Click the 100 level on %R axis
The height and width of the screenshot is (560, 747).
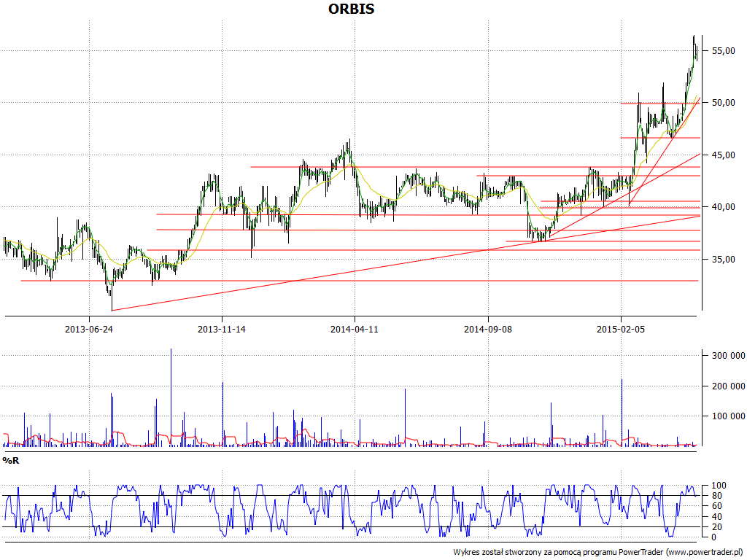(719, 486)
